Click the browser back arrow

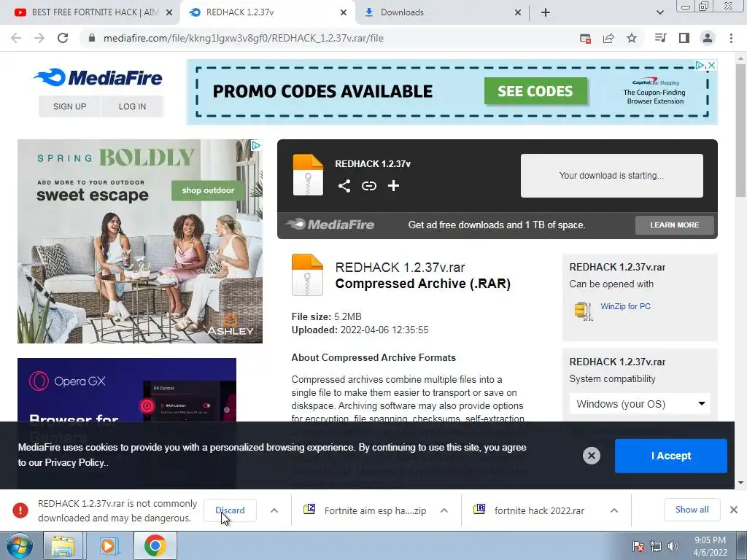point(16,38)
